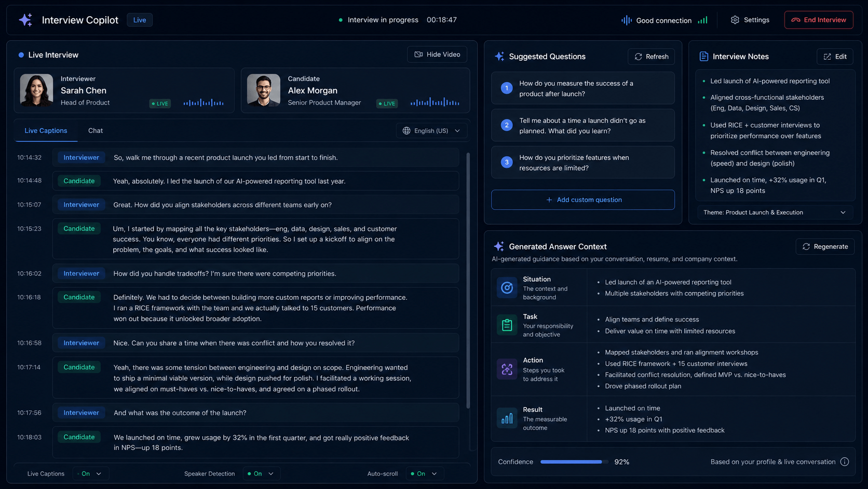The height and width of the screenshot is (489, 868).
Task: Click the Confidence info icon
Action: (x=845, y=461)
